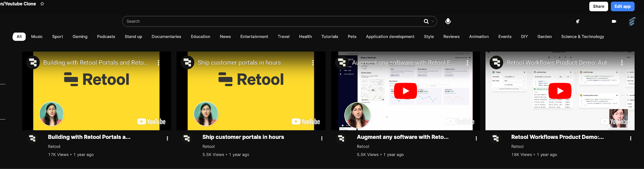Open overlay menu dots on Augment any software embed
644x169 pixels.
467,63
